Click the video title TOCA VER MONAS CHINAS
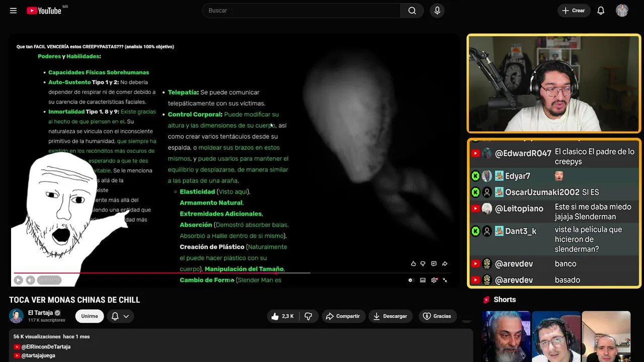This screenshot has height=362, width=644. tap(74, 300)
